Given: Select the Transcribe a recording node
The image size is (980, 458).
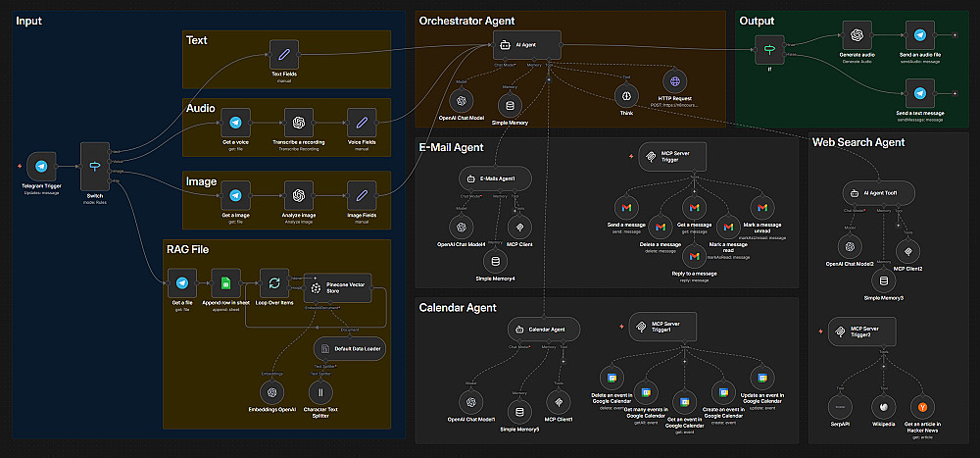Looking at the screenshot, I should pos(298,123).
